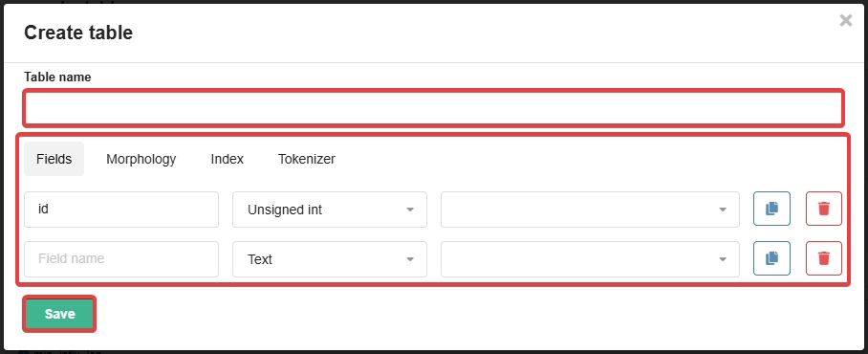Switch to the Morphology tab

pyautogui.click(x=141, y=159)
